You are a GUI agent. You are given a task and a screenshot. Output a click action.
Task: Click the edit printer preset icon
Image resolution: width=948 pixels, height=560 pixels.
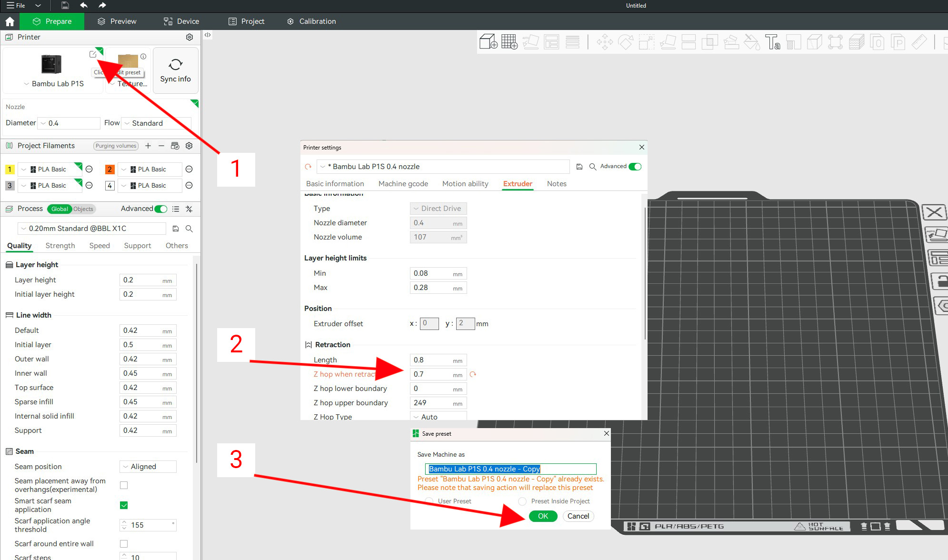click(93, 54)
